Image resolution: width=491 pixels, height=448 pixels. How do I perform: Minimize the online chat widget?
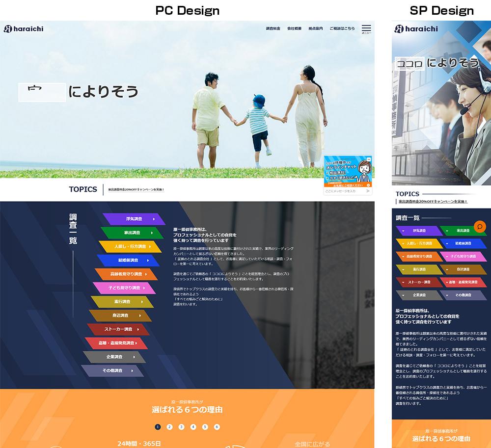[x=368, y=158]
